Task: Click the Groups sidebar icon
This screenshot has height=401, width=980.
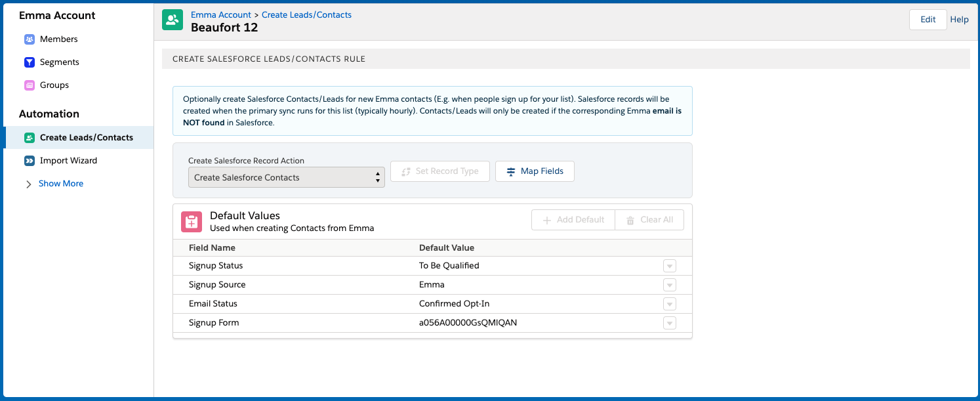Action: tap(30, 85)
